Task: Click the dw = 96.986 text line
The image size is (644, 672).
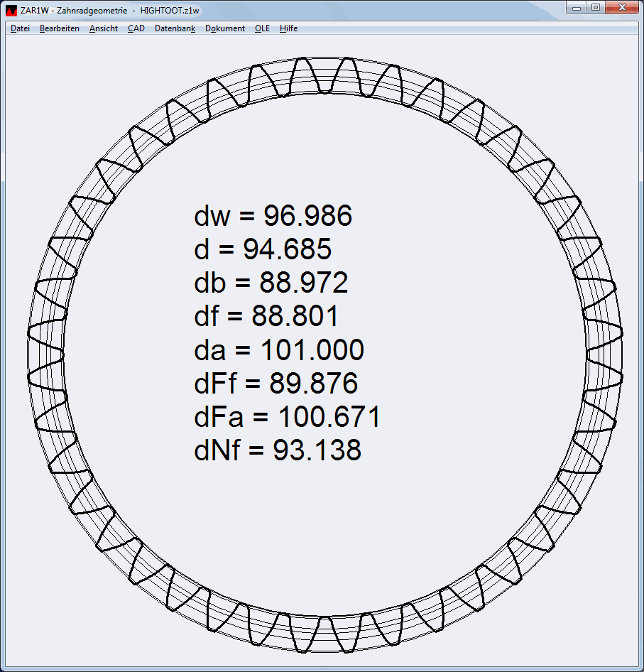Action: [x=273, y=216]
